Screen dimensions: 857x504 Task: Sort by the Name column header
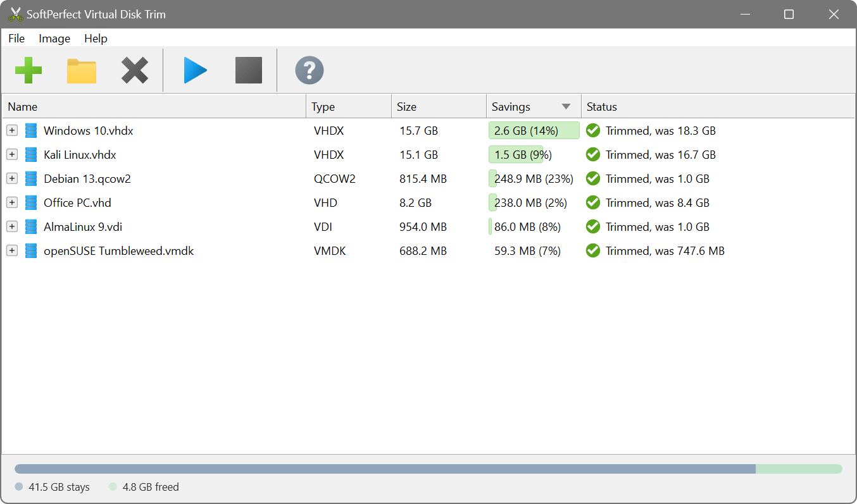[154, 107]
